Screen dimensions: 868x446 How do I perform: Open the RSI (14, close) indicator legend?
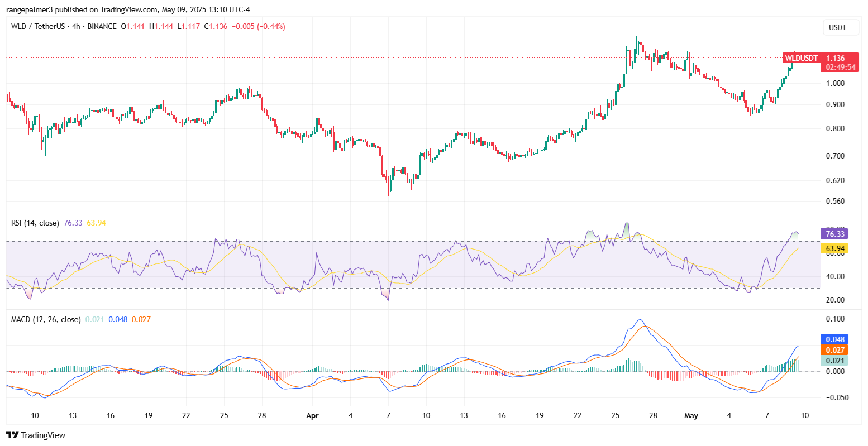pos(35,223)
